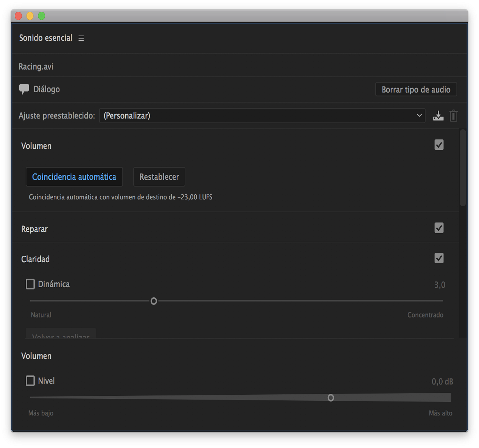Enable the Dinámica checkbox

coord(30,284)
